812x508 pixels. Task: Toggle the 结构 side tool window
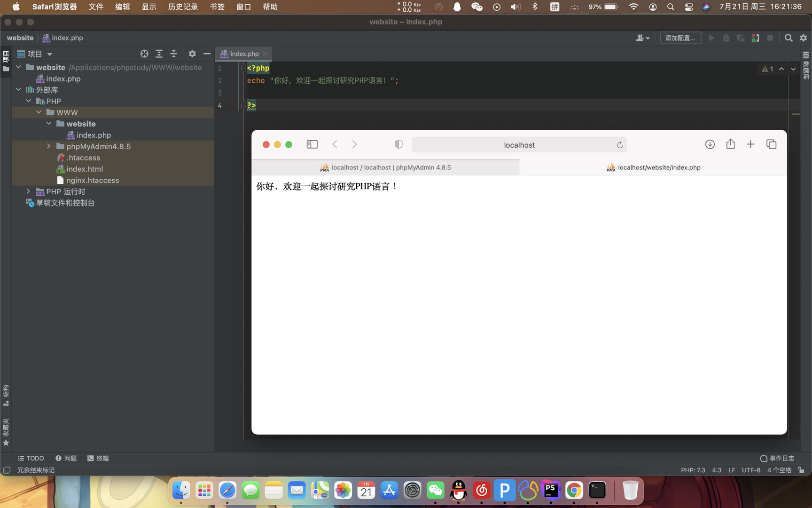[6, 396]
